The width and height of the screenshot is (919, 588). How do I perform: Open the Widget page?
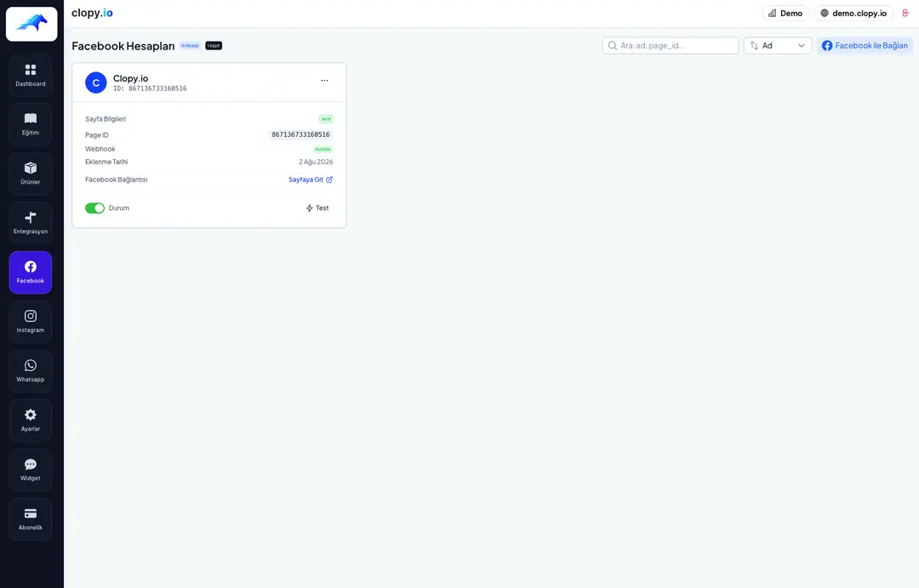pyautogui.click(x=31, y=470)
